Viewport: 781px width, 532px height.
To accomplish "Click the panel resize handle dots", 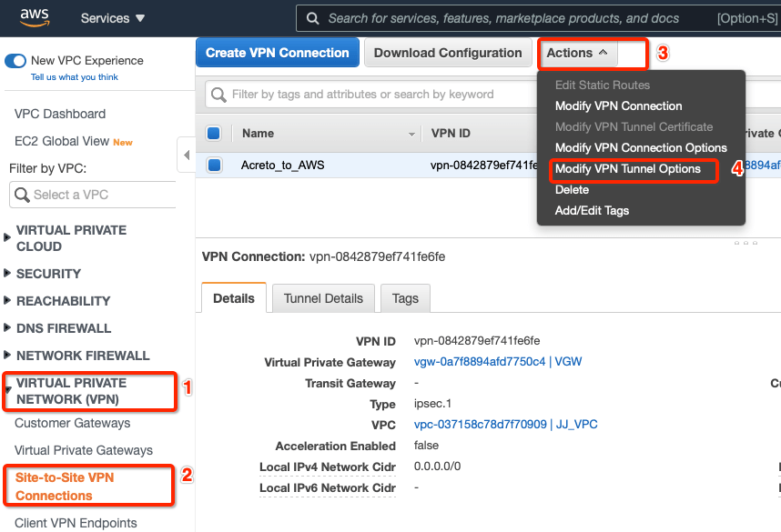I will click(x=745, y=243).
